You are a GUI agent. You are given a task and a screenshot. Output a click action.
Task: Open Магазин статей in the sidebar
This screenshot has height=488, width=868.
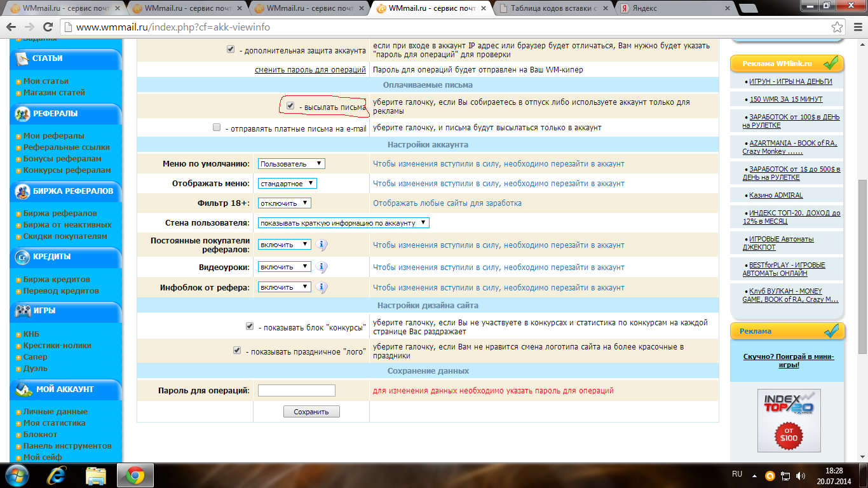pyautogui.click(x=54, y=93)
